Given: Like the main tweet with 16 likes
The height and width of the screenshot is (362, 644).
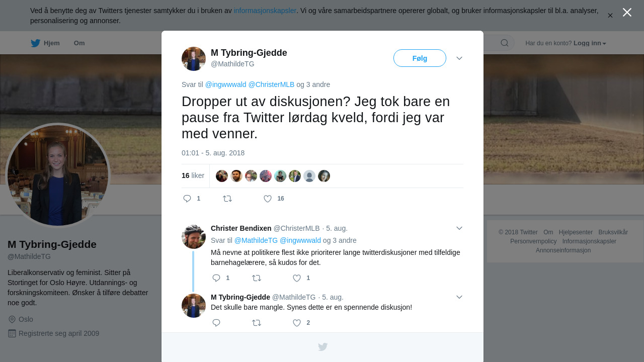Looking at the screenshot, I should click(268, 199).
